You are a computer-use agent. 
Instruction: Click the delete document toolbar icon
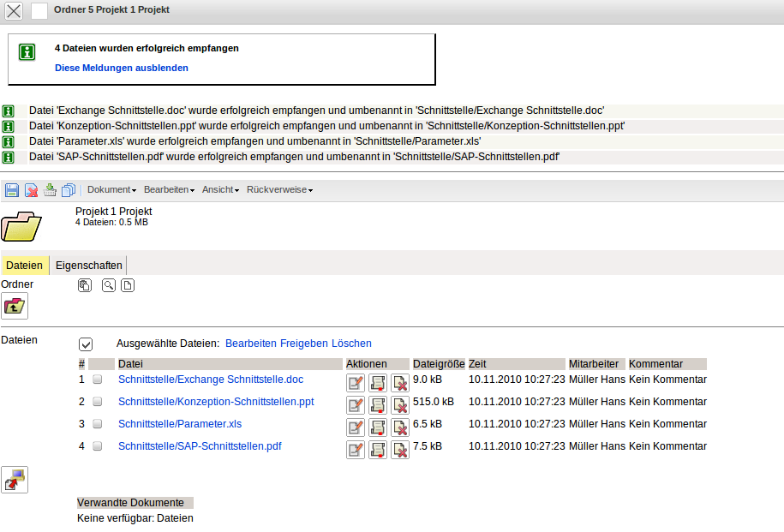click(31, 190)
